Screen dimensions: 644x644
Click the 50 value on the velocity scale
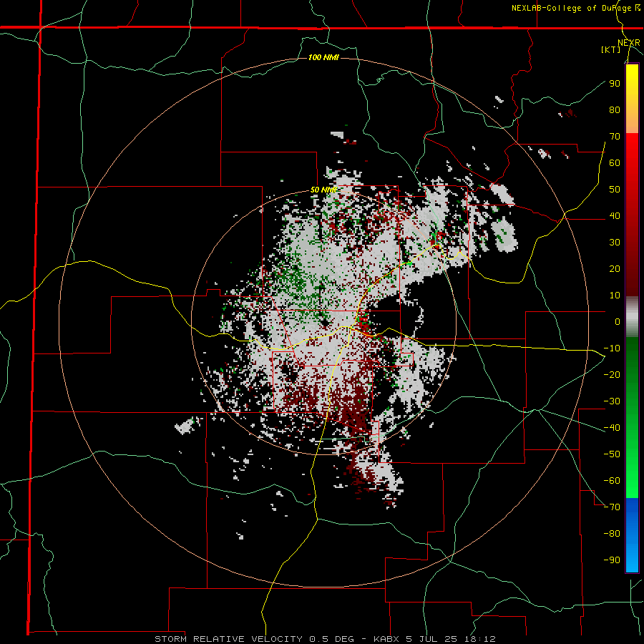click(615, 190)
